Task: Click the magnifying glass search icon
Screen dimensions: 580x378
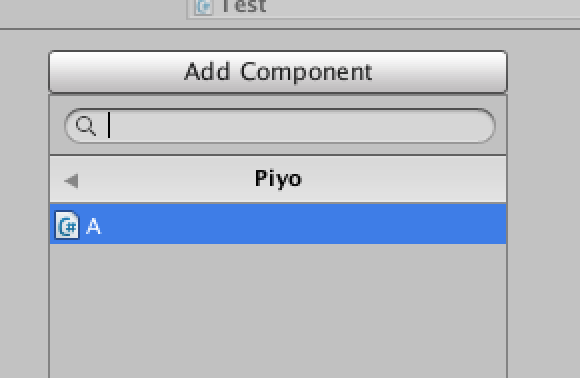Action: [86, 126]
